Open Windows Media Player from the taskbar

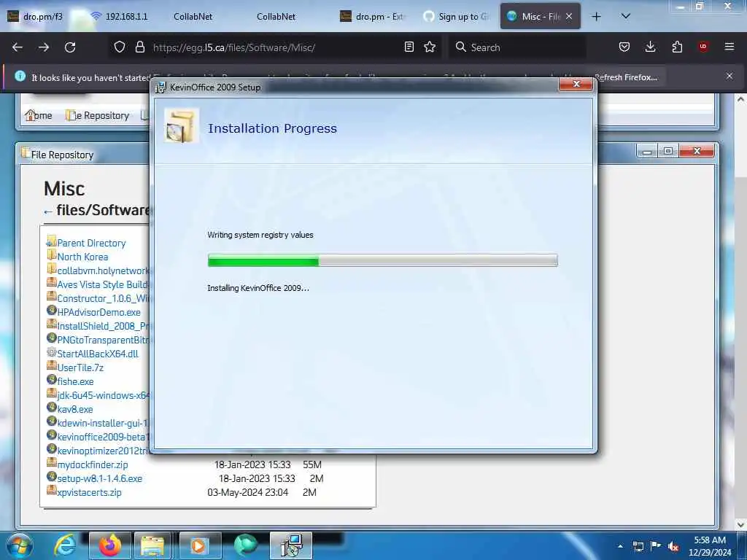point(200,545)
